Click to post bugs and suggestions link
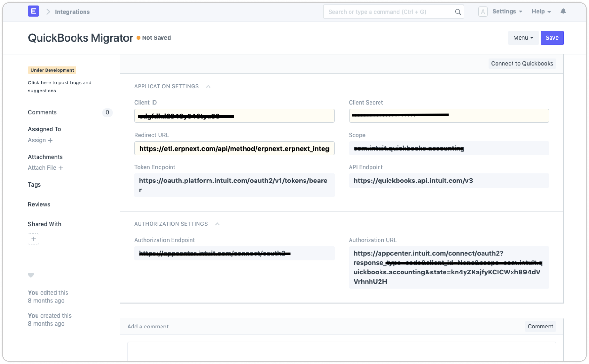This screenshot has width=589, height=364. [59, 87]
